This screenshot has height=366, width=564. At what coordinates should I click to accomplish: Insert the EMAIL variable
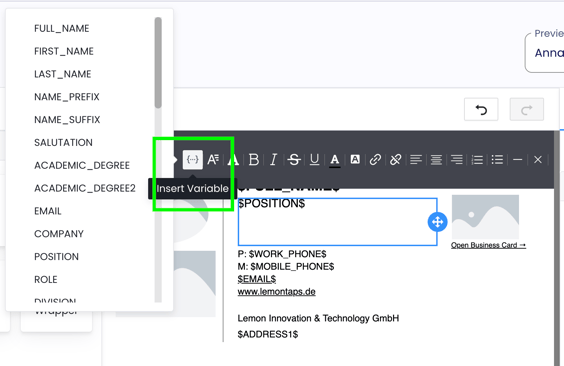[48, 211]
